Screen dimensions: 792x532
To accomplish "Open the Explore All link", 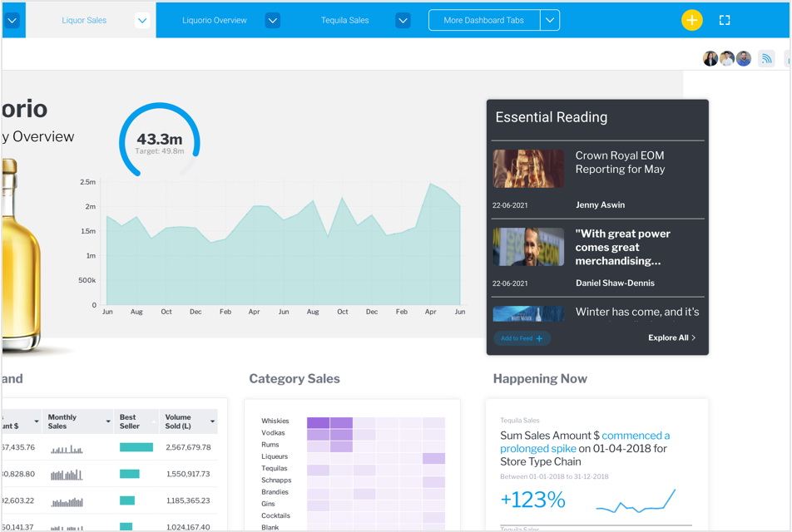I will pyautogui.click(x=671, y=338).
